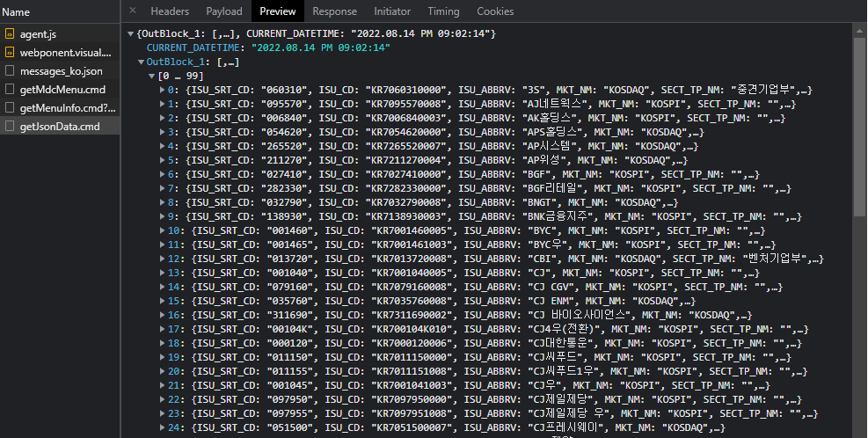Expand item 11 BYC우
This screenshot has width=868, height=438.
162,245
